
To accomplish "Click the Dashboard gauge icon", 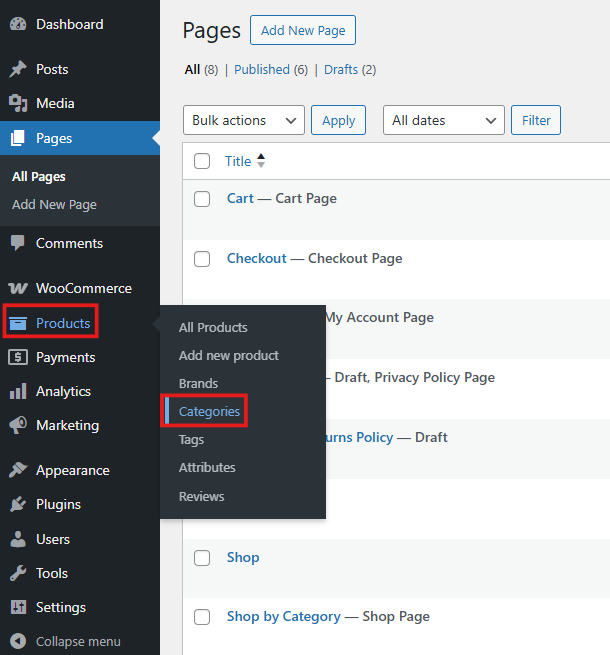I will pos(18,24).
